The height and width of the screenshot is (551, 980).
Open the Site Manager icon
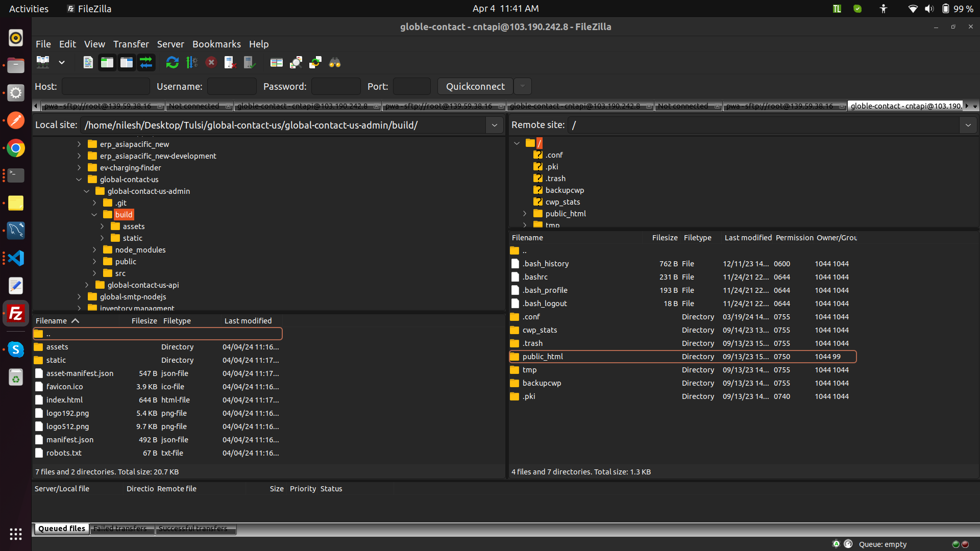(x=43, y=62)
